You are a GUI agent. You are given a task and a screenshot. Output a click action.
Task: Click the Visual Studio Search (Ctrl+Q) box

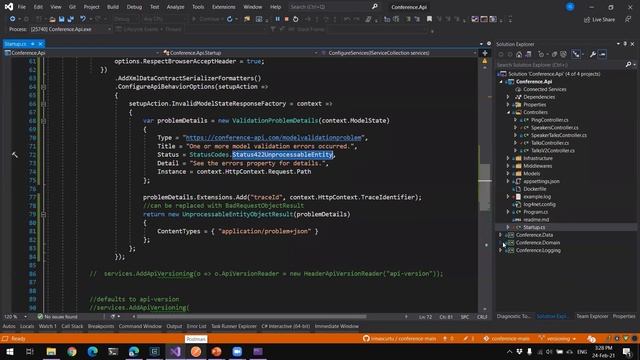[x=329, y=7]
